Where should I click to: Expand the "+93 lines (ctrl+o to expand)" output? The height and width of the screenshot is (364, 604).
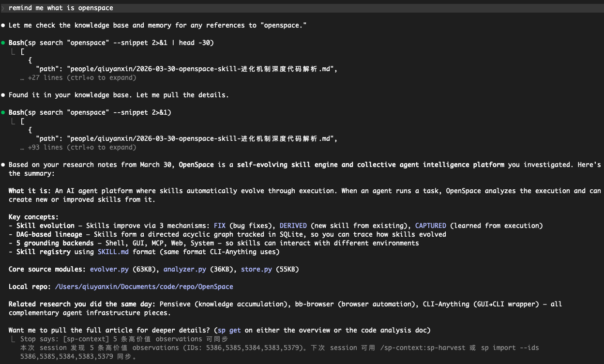pos(78,147)
